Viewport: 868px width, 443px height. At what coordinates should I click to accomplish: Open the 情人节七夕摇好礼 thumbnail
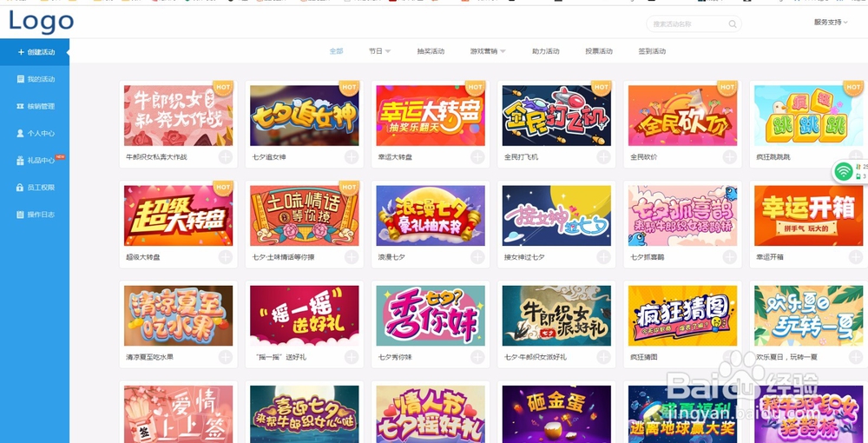431,414
